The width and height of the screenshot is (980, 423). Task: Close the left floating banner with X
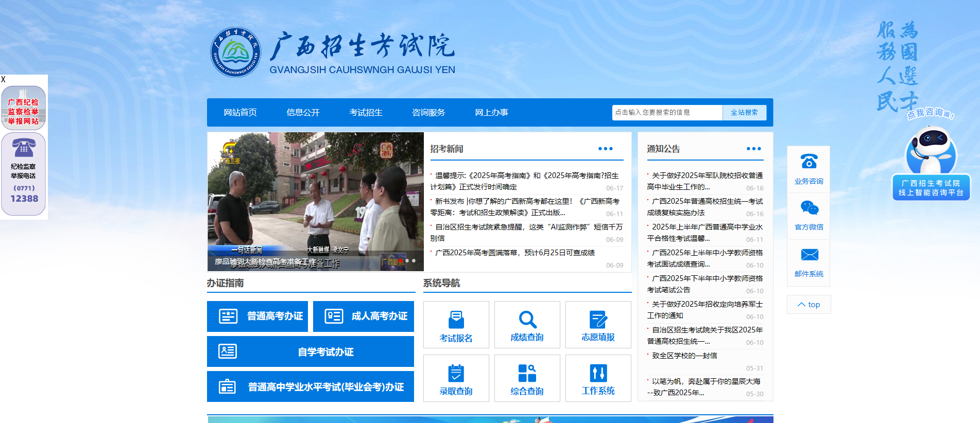click(x=4, y=80)
